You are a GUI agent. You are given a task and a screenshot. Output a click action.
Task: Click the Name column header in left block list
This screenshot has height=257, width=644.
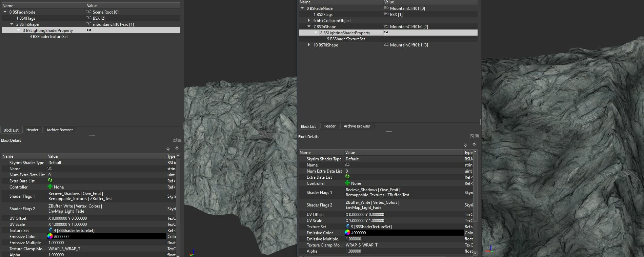pos(43,6)
